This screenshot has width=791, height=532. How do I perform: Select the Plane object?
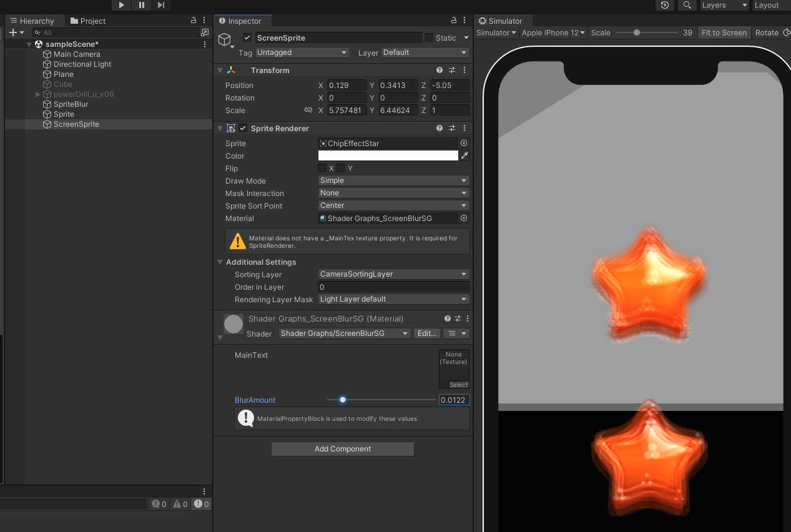click(x=64, y=74)
